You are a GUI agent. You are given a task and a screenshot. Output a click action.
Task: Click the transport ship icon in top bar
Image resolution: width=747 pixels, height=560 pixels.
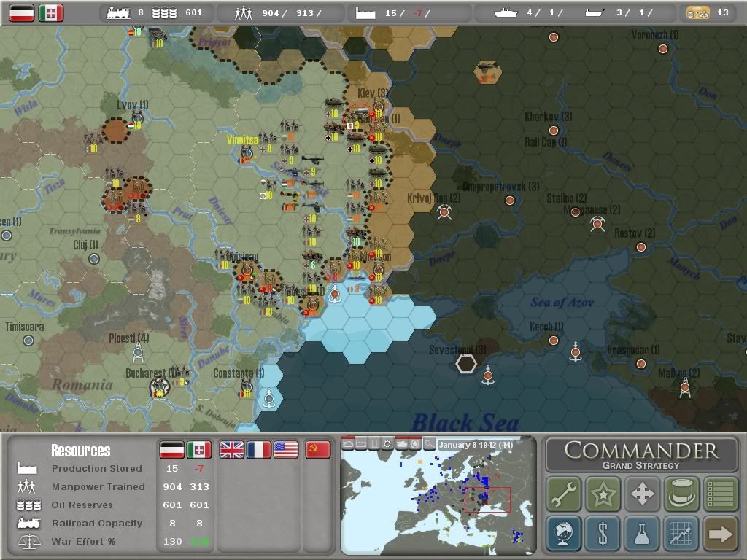click(595, 13)
